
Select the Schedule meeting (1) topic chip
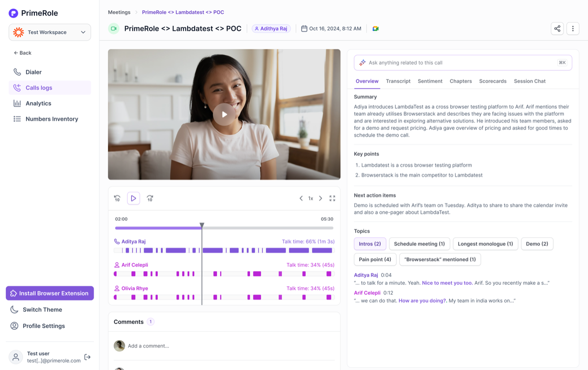coord(419,244)
